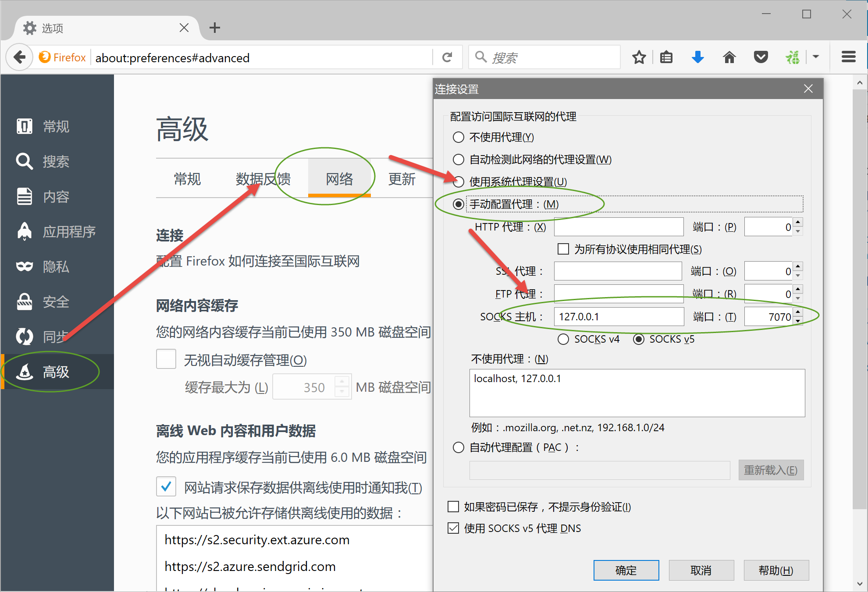
Task: Open the downloads arrow icon
Action: [697, 57]
